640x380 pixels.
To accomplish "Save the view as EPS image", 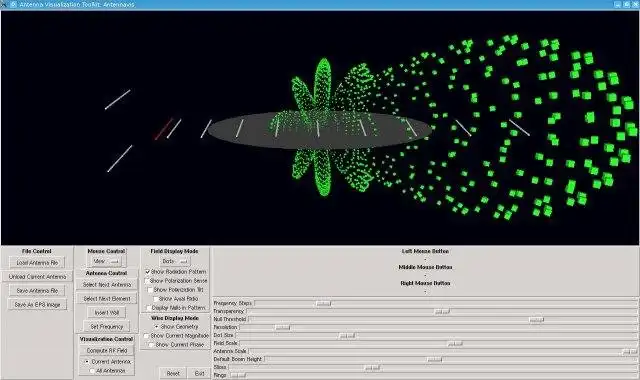I will pyautogui.click(x=37, y=304).
